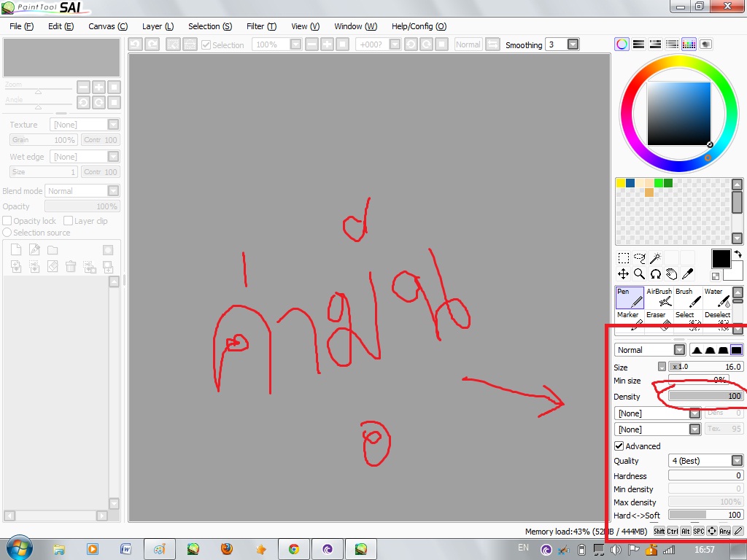
Task: Click the Any button in status bar
Action: (x=724, y=531)
